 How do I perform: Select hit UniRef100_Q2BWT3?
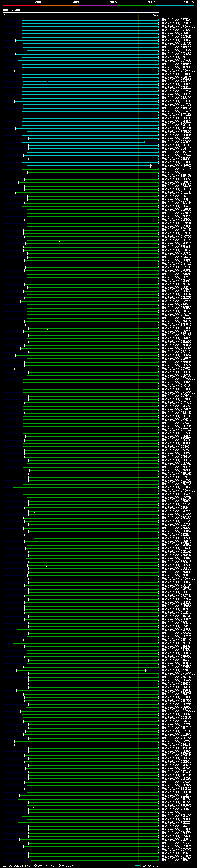pos(176,839)
